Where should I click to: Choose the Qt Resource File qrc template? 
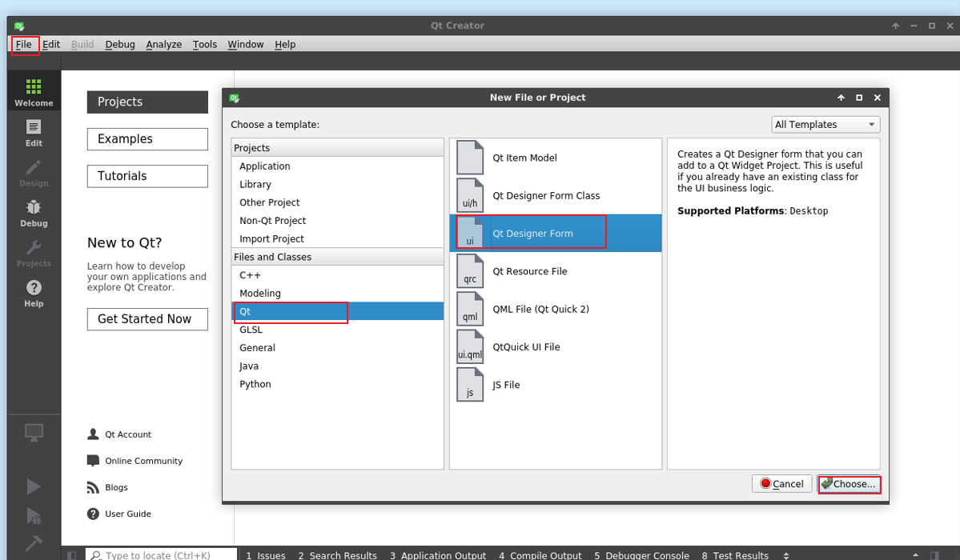(x=556, y=271)
